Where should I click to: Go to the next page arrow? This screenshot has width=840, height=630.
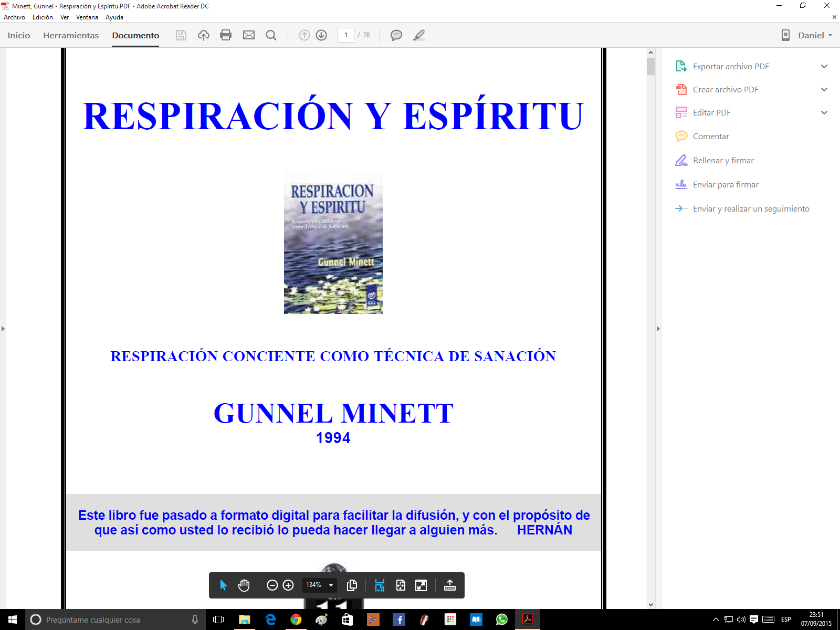(x=321, y=35)
